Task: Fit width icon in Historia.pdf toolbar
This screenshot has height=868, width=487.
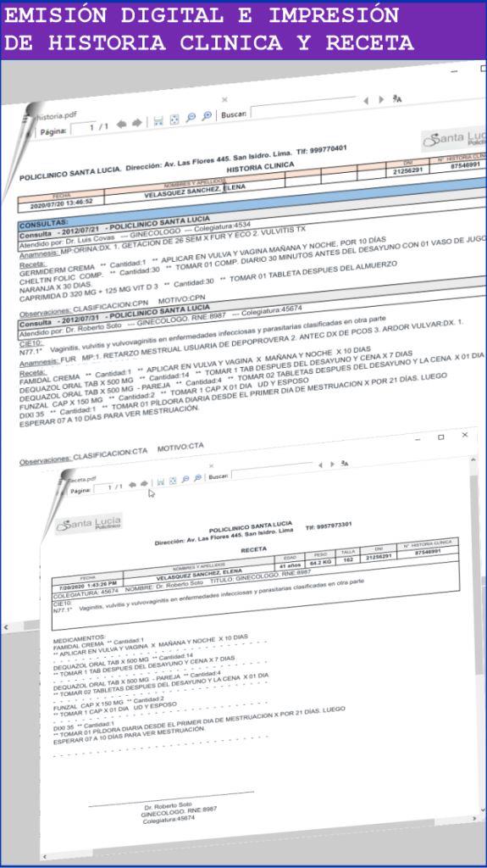Action: click(x=158, y=120)
